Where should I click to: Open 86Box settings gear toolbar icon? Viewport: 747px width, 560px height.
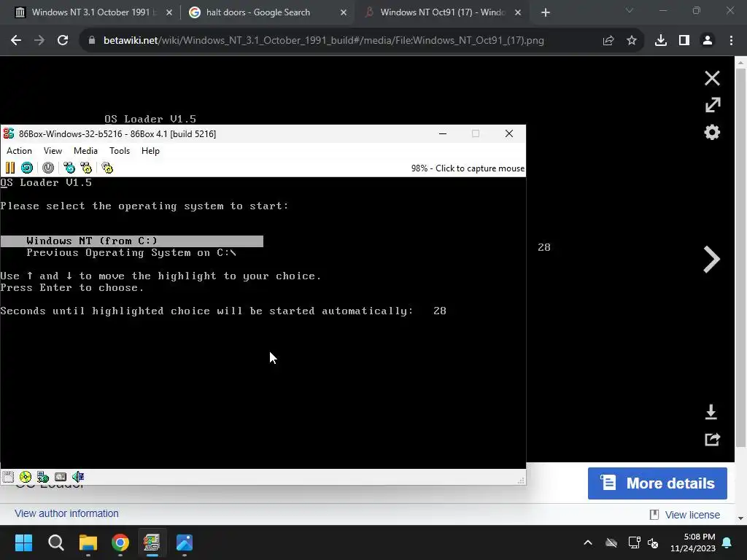click(x=107, y=168)
